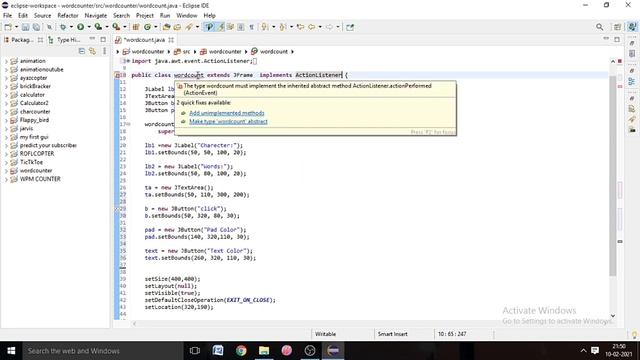Toggle Breadcrumb toolbar icon

(x=209, y=27)
